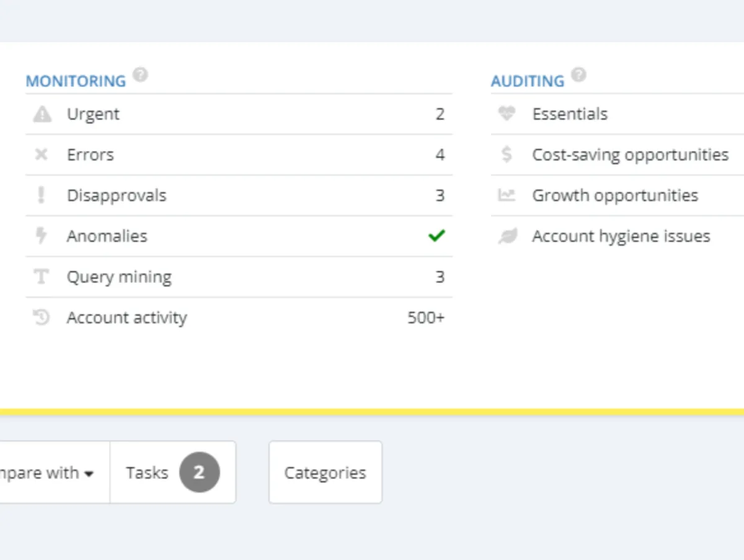Click the Query mining count 3

(440, 277)
